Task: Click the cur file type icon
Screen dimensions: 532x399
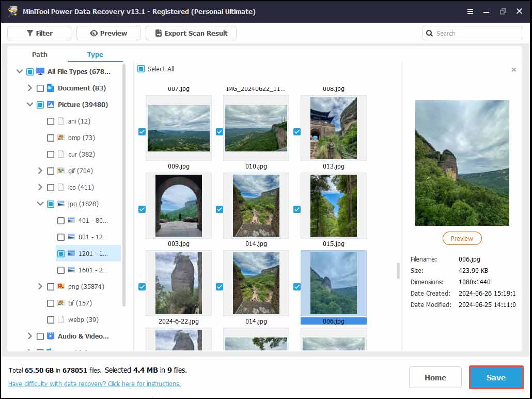Action: 61,154
